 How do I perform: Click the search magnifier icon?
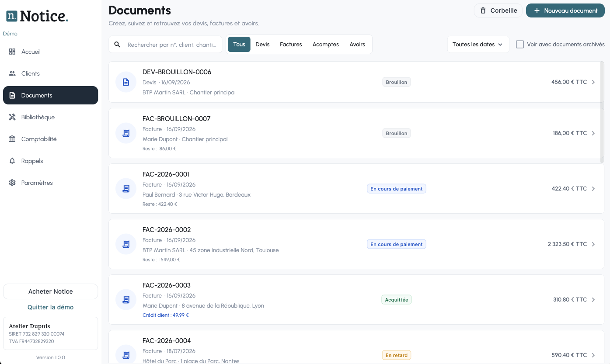(117, 45)
